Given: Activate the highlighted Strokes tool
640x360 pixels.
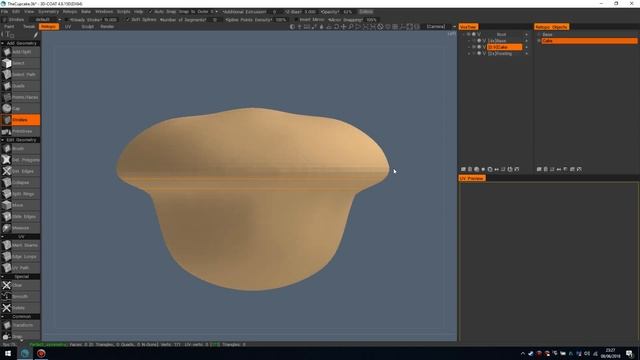Looking at the screenshot, I should (20, 120).
